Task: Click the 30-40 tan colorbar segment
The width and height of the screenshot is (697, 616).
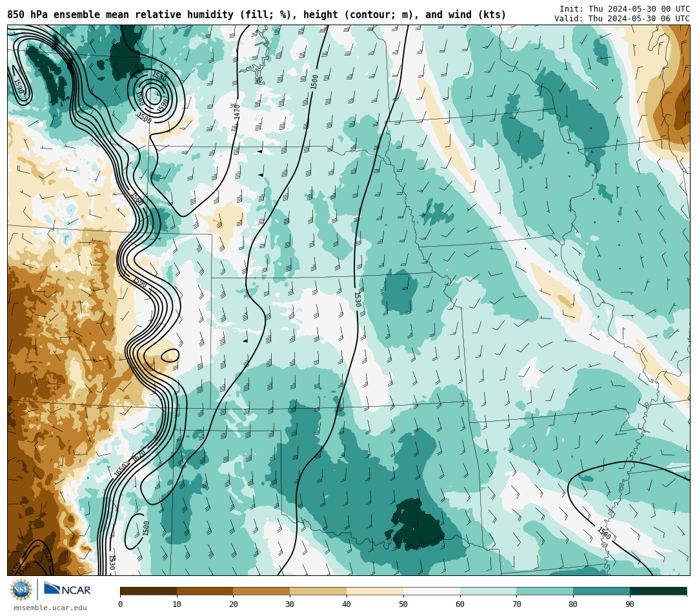Action: point(318,591)
